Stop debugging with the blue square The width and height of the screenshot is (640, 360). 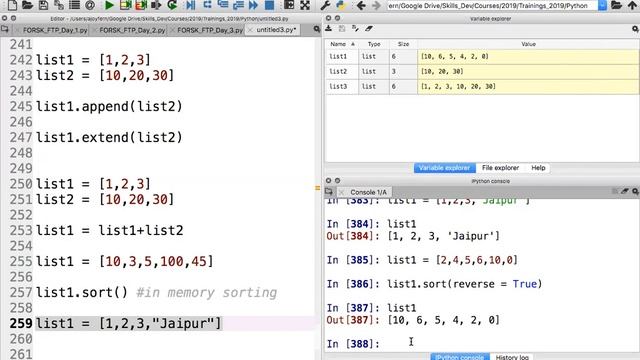pos(269,5)
